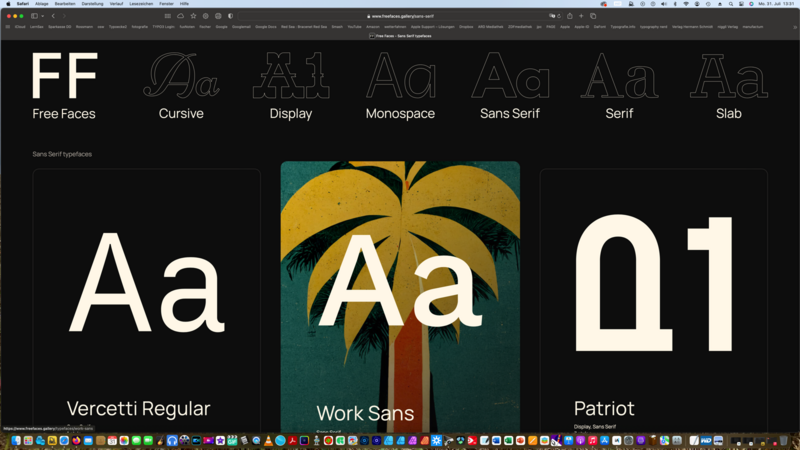Expand hidden bookmarks overflow chevron
This screenshot has width=800, height=450.
point(794,27)
